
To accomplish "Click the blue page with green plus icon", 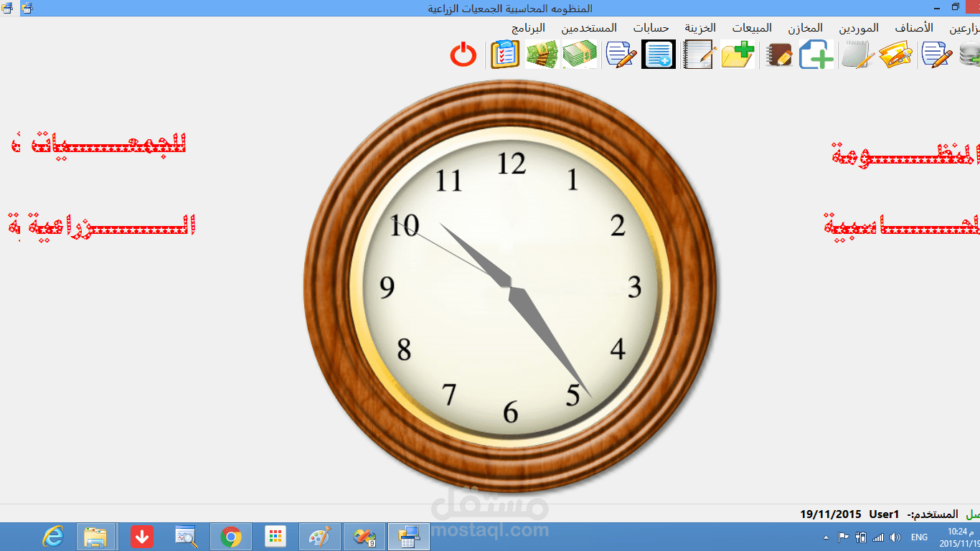I will (x=816, y=55).
